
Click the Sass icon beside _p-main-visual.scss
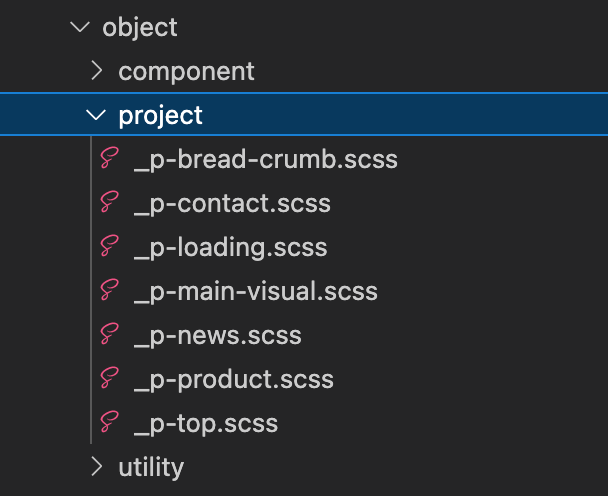click(109, 292)
